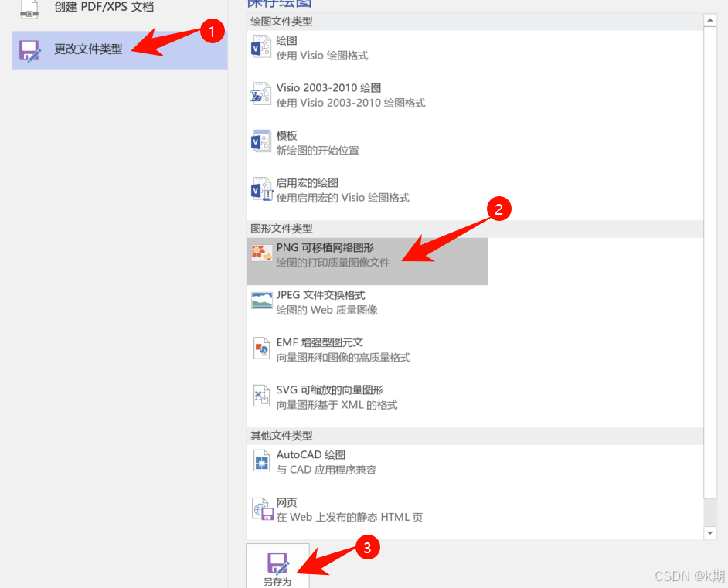
Task: Click the scrollbar down arrow
Action: point(709,533)
